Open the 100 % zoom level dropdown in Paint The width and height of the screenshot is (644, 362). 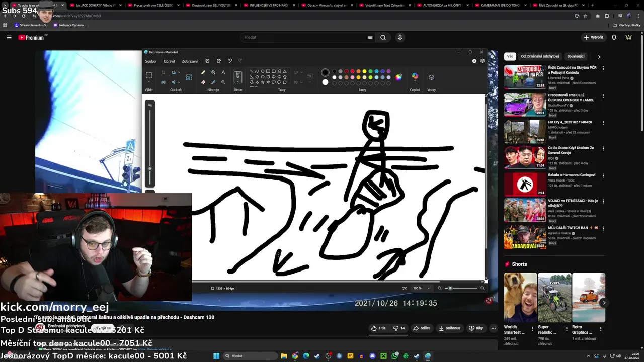point(429,288)
